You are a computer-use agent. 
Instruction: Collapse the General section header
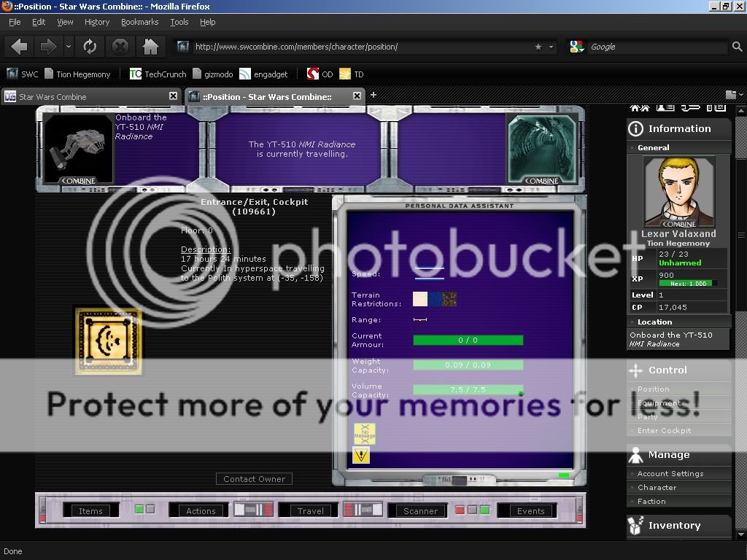pos(679,147)
